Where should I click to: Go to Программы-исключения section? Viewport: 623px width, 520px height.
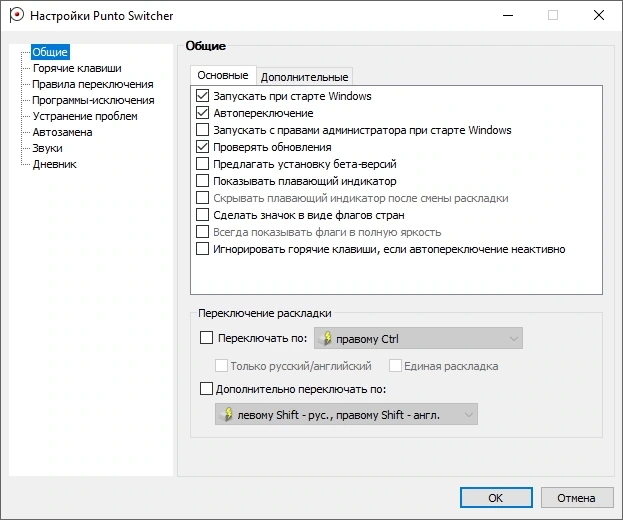pyautogui.click(x=93, y=100)
